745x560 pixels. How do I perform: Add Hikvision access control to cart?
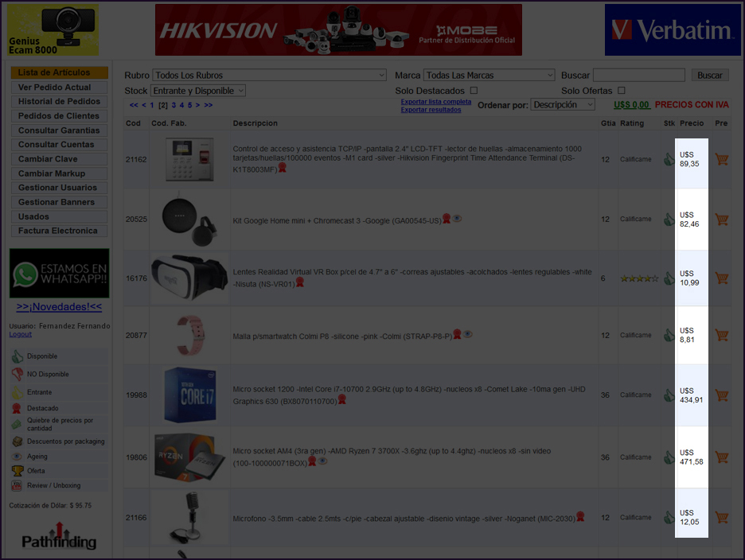722,159
